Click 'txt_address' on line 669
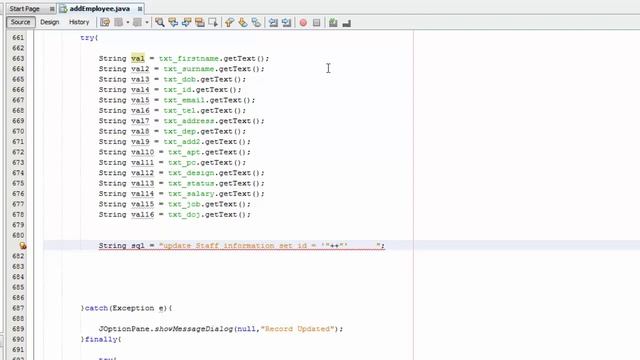This screenshot has height=360, width=640. pos(189,121)
